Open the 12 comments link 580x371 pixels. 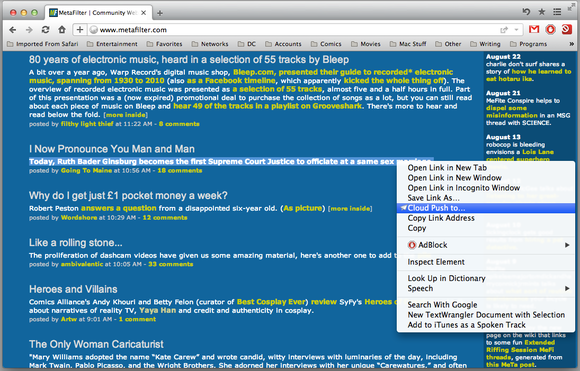pyautogui.click(x=165, y=217)
